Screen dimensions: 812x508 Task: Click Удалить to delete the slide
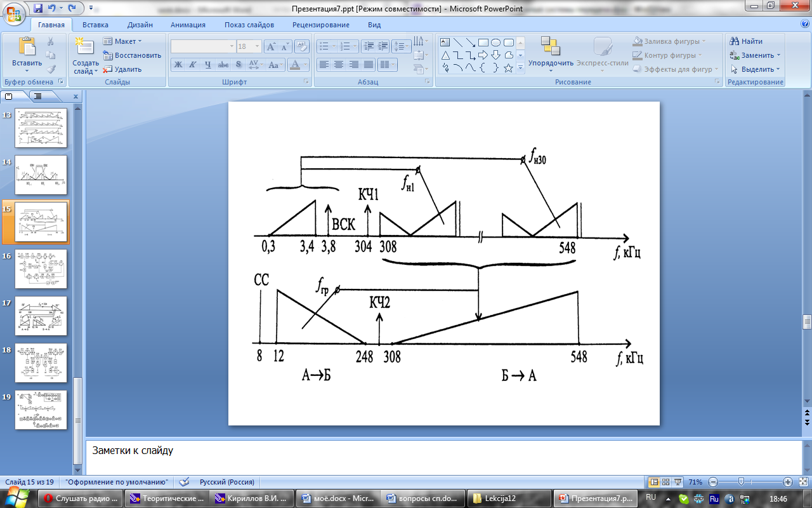pos(122,69)
